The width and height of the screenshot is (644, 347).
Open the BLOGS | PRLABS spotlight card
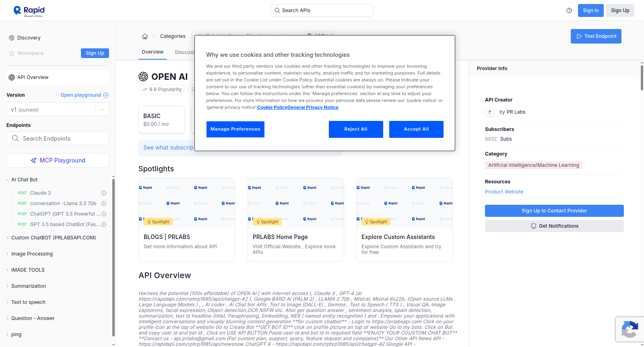point(187,220)
